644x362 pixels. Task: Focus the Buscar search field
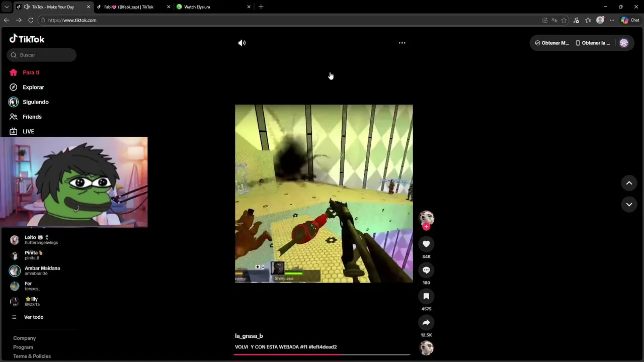click(x=42, y=55)
